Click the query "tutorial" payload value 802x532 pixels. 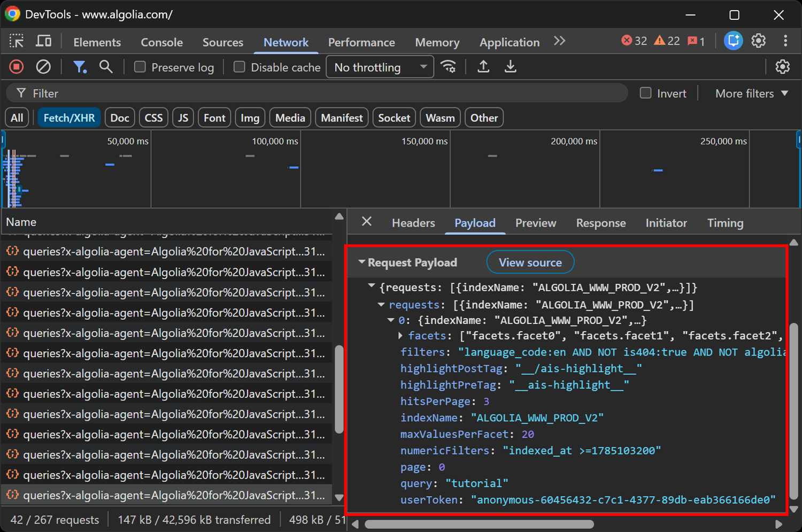476,483
